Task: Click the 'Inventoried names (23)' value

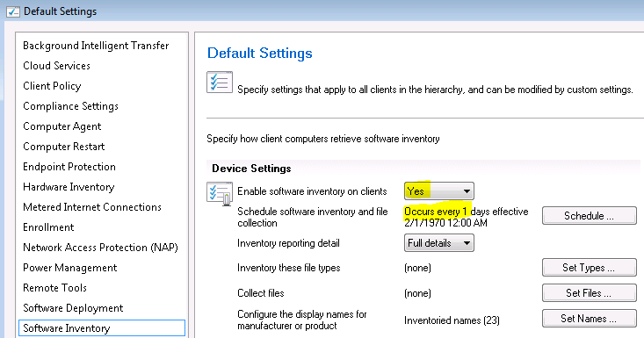Action: click(452, 320)
